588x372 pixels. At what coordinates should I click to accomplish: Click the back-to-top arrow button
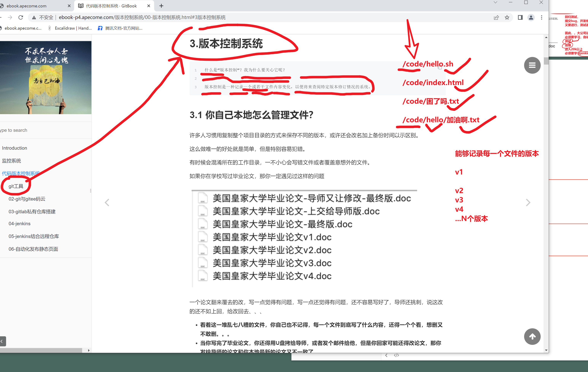(532, 336)
